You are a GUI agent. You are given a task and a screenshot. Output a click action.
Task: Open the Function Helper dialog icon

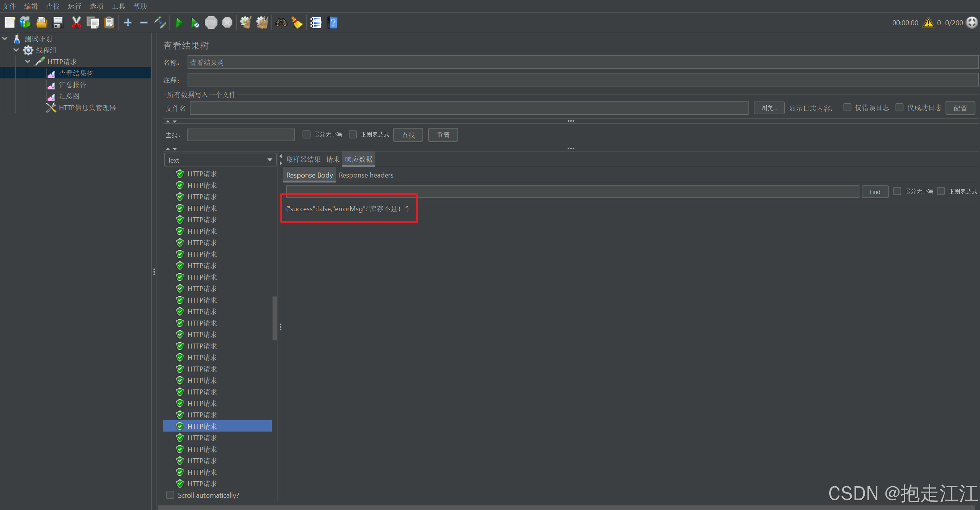tap(316, 23)
